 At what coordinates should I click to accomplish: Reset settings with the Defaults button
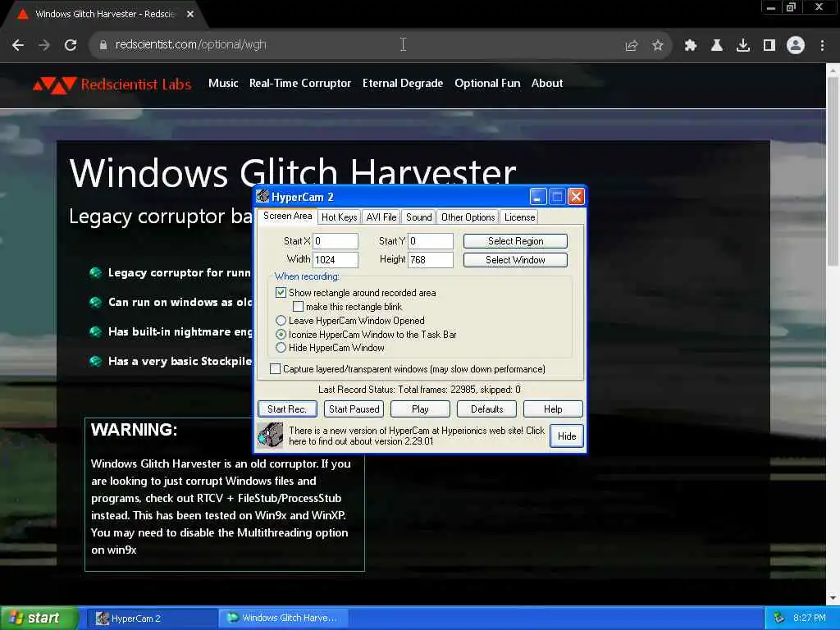[x=486, y=409]
